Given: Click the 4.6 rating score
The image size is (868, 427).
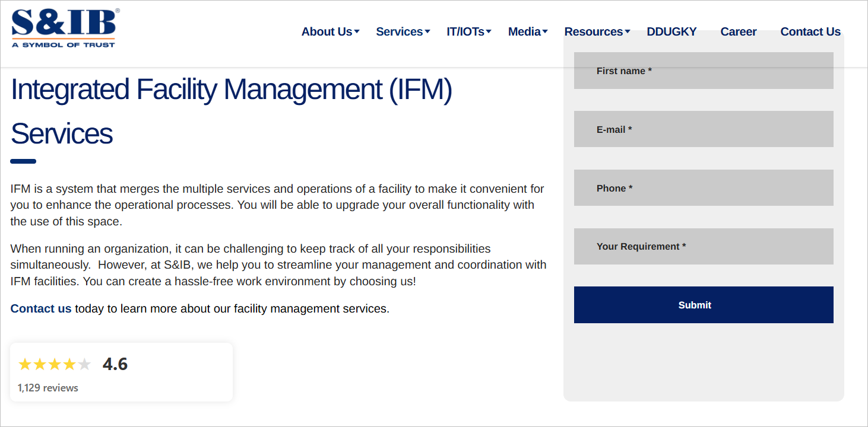Looking at the screenshot, I should [x=115, y=364].
